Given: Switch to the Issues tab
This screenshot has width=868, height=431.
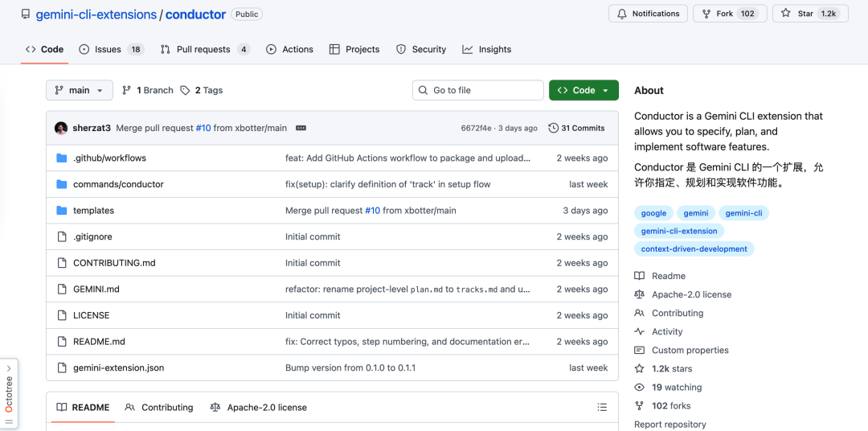Looking at the screenshot, I should (x=111, y=50).
